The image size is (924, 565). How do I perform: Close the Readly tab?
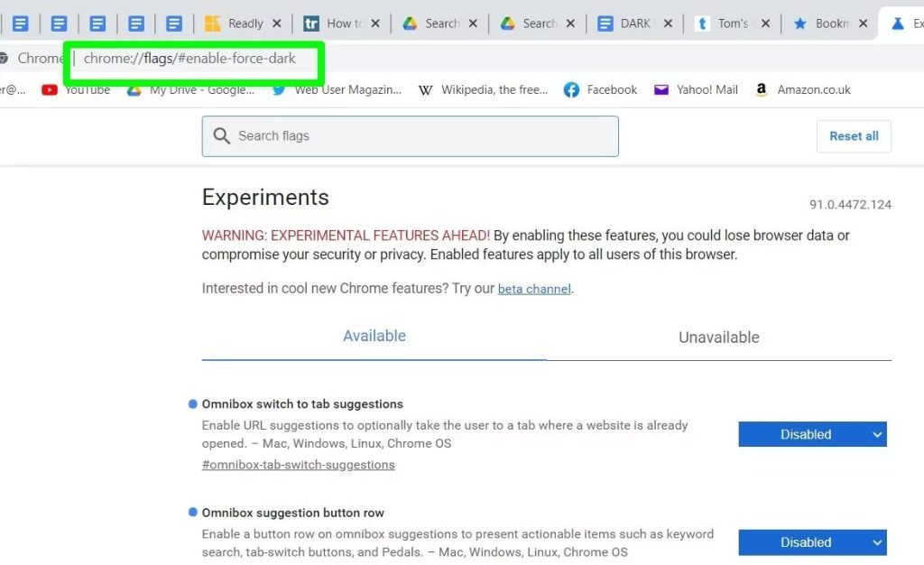276,23
